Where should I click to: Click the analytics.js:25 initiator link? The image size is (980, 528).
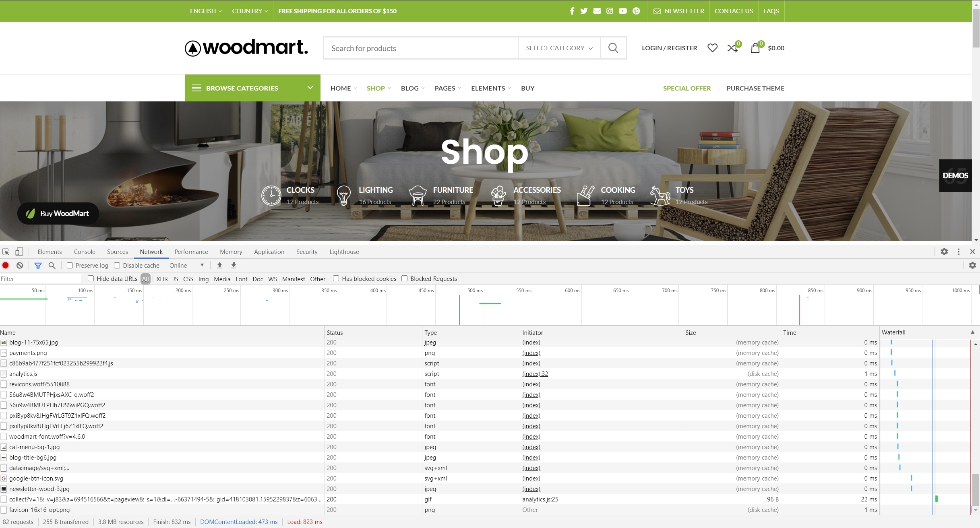[540, 499]
